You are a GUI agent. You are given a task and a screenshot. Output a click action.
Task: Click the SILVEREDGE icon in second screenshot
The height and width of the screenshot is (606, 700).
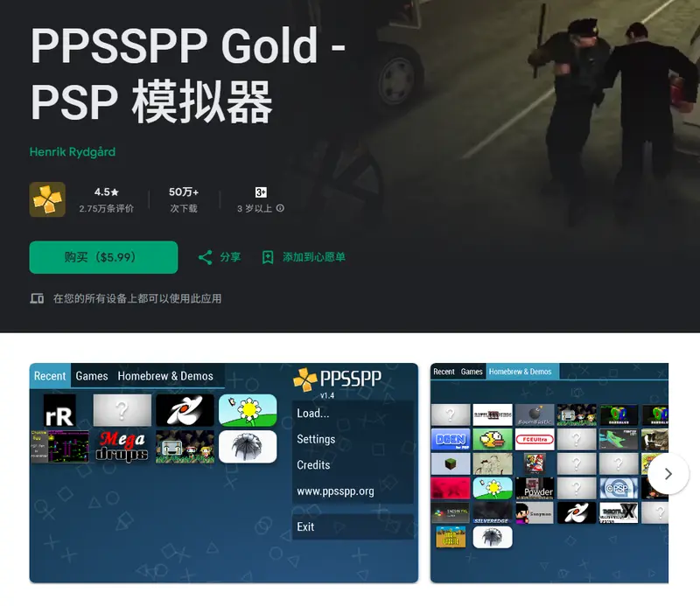click(493, 512)
